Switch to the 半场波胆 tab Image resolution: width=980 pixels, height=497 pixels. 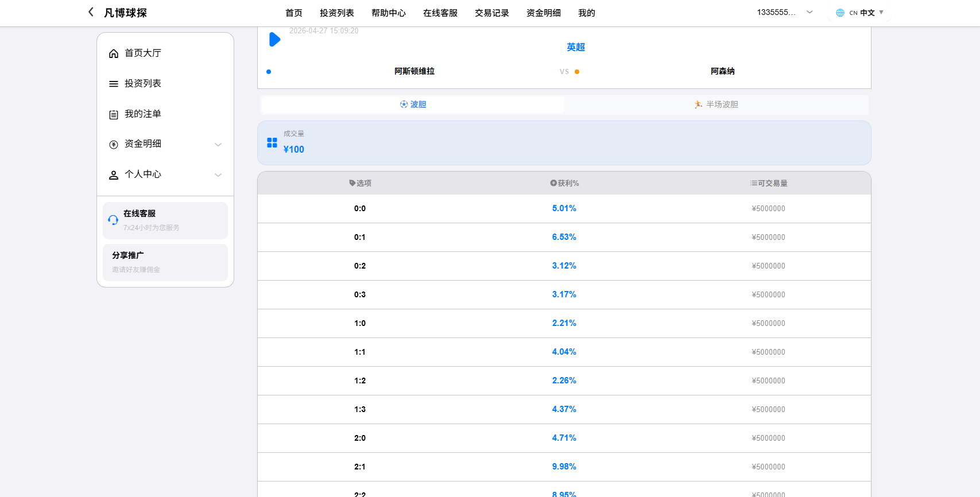[716, 104]
